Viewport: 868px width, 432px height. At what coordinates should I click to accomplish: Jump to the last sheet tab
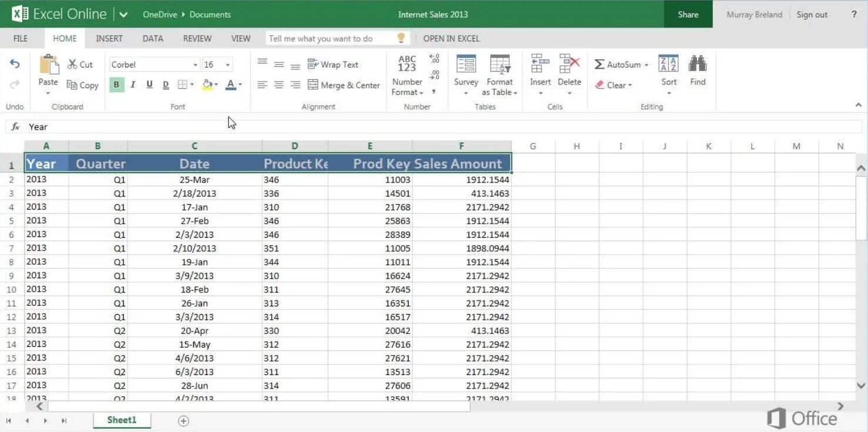(x=63, y=421)
